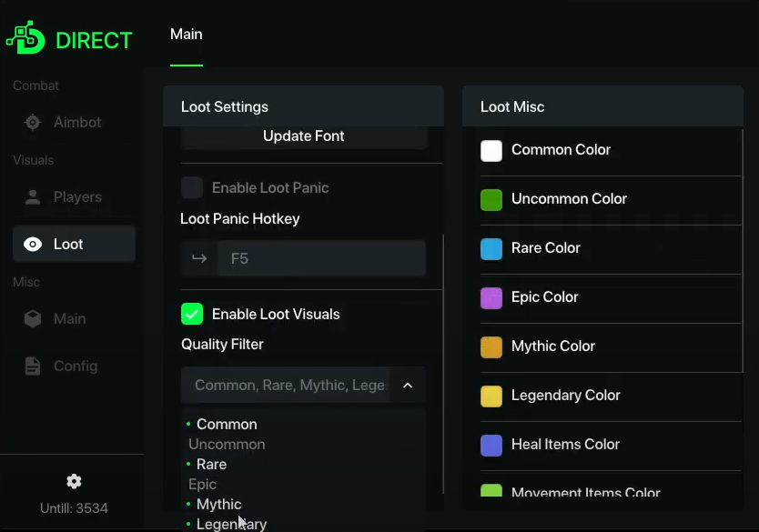Open the Loot sidebar menu item

[74, 245]
